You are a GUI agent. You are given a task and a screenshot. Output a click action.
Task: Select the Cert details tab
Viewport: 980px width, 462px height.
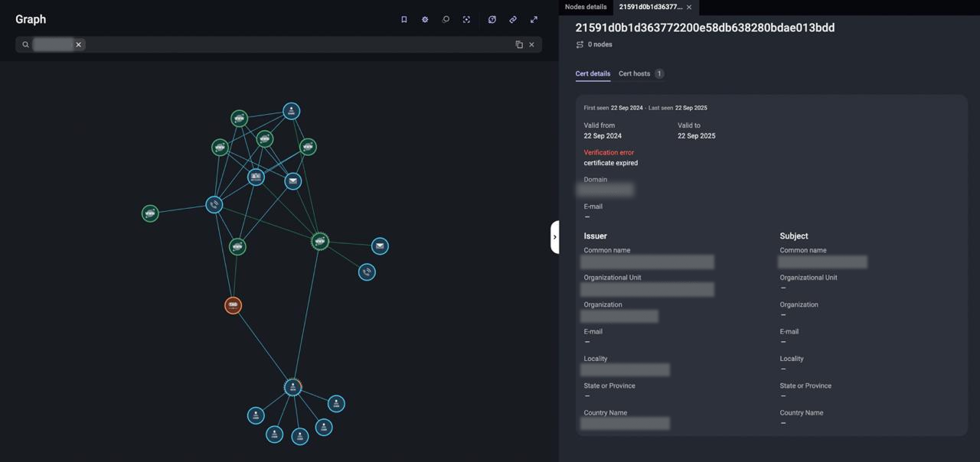[x=593, y=73]
